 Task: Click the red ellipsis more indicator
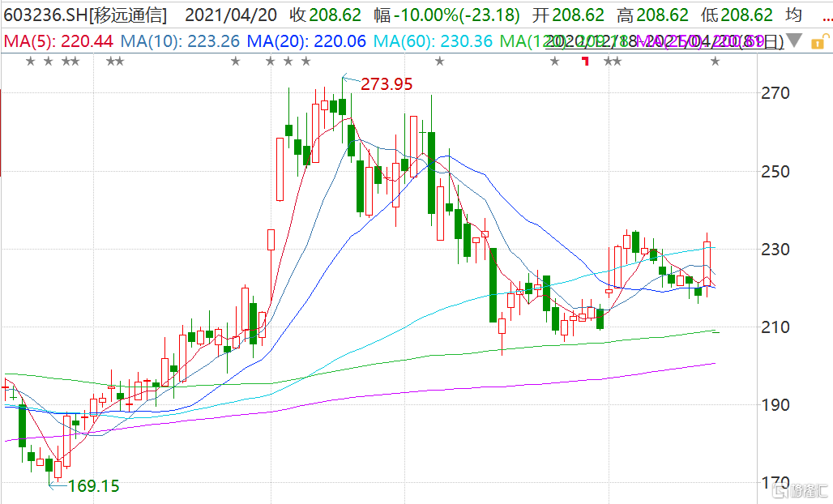[x=827, y=20]
